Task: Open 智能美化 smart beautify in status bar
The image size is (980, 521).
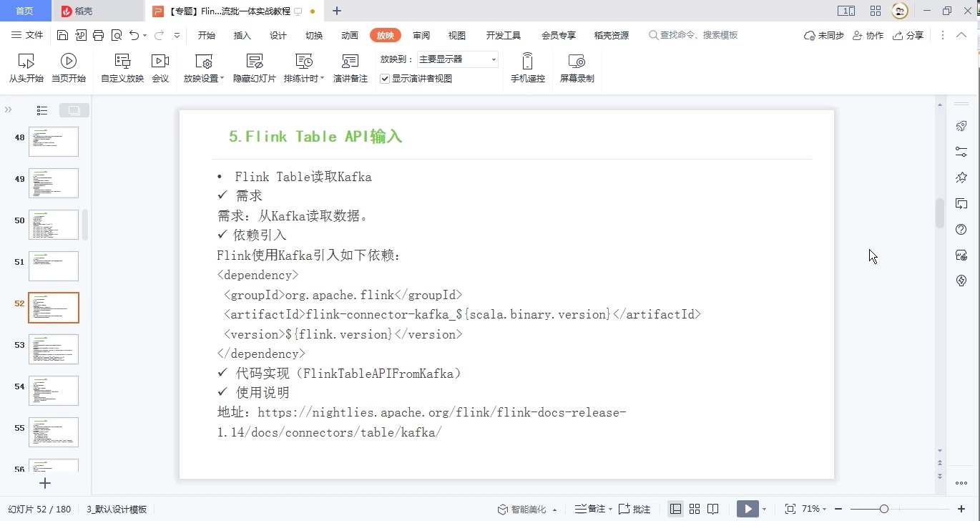Action: point(527,509)
